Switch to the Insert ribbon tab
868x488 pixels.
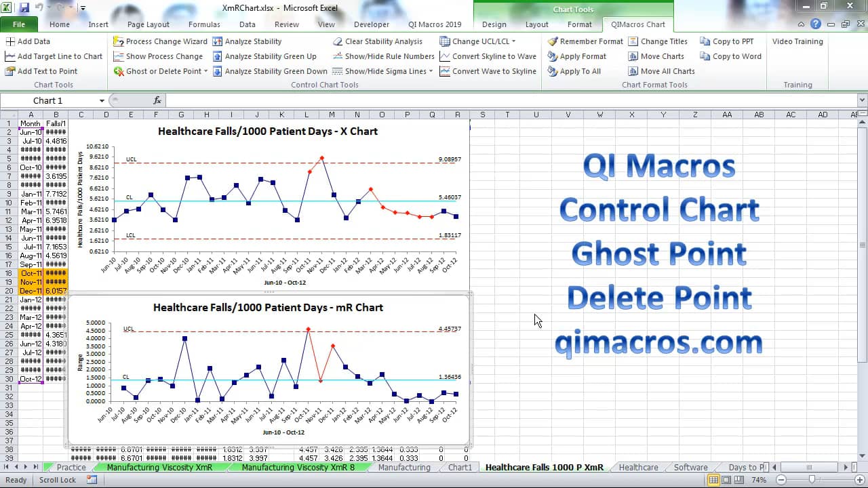[98, 24]
